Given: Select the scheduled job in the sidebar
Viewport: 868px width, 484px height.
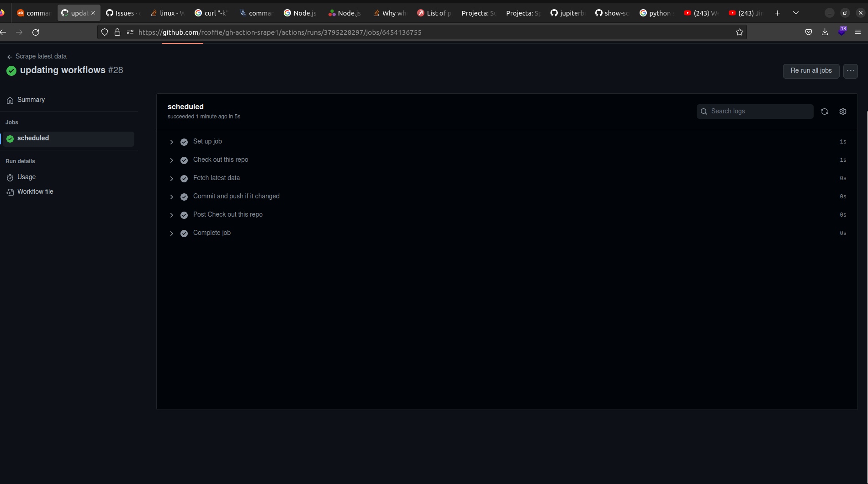Looking at the screenshot, I should pyautogui.click(x=68, y=138).
